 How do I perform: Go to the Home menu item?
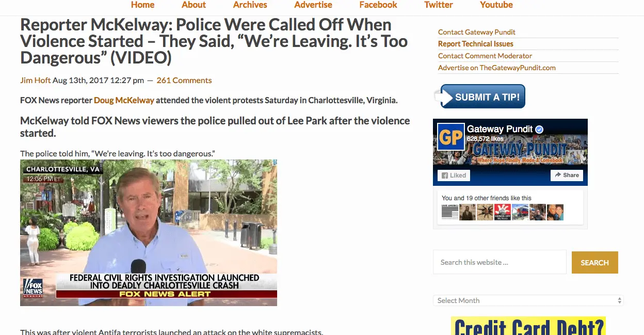pos(143,5)
